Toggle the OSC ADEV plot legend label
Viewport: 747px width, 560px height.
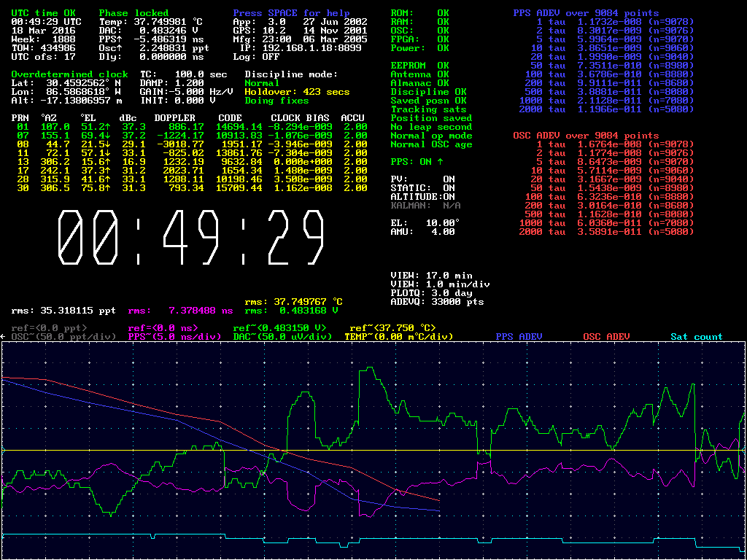(606, 337)
